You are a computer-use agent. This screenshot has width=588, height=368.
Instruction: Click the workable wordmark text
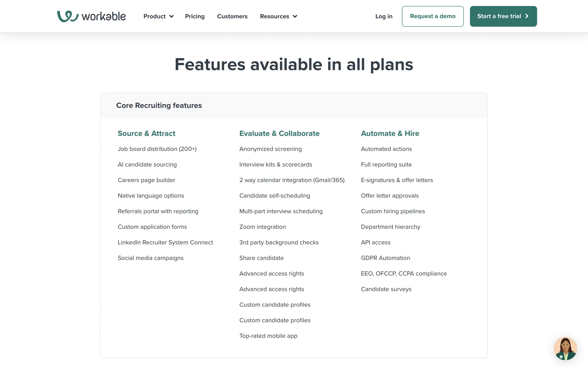pos(104,17)
